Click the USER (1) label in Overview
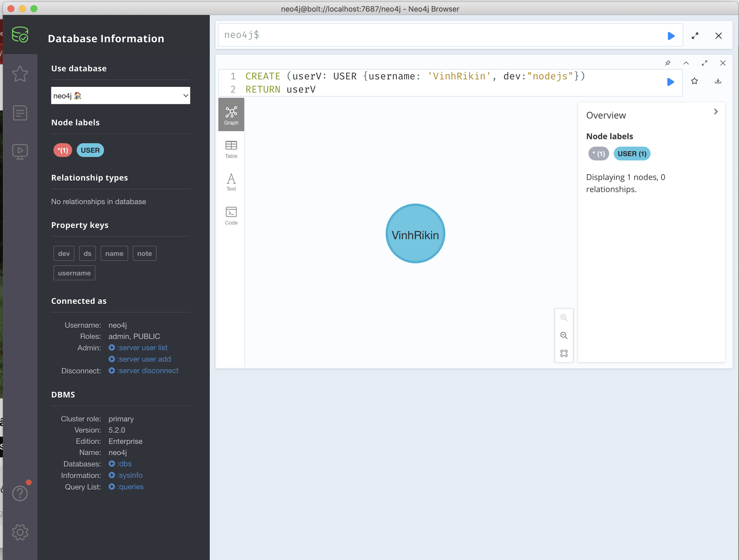This screenshot has width=739, height=560. coord(632,154)
